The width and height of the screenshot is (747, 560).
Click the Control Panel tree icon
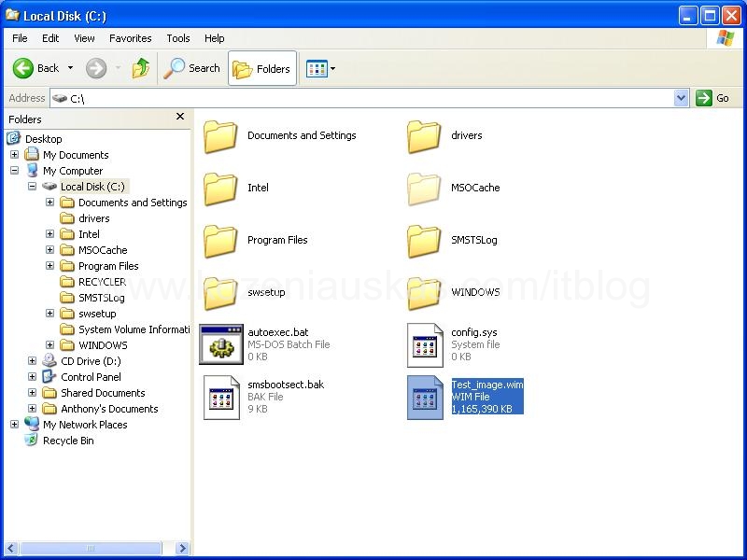point(49,377)
